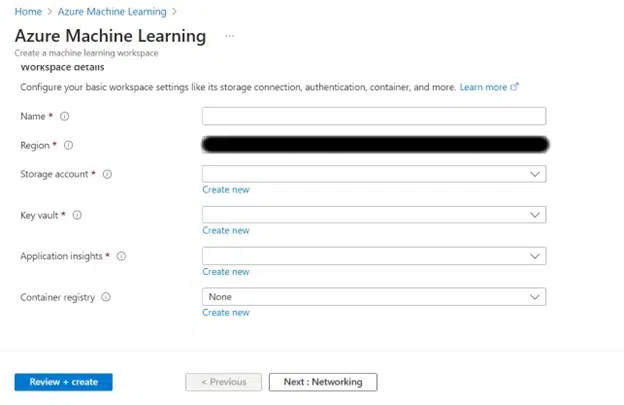The width and height of the screenshot is (624, 405).
Task: Click the Key vault info icon
Action: tap(77, 215)
